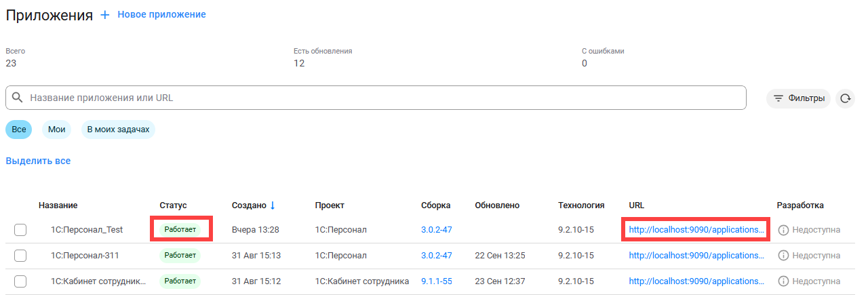Image resolution: width=868 pixels, height=295 pixels.
Task: Click the Сборка column header
Action: pos(435,205)
